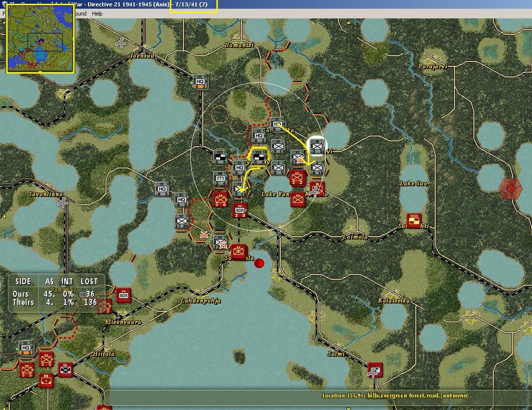Image resolution: width=532 pixels, height=410 pixels.
Task: Click the Location 155,94 status bar text
Action: point(396,395)
